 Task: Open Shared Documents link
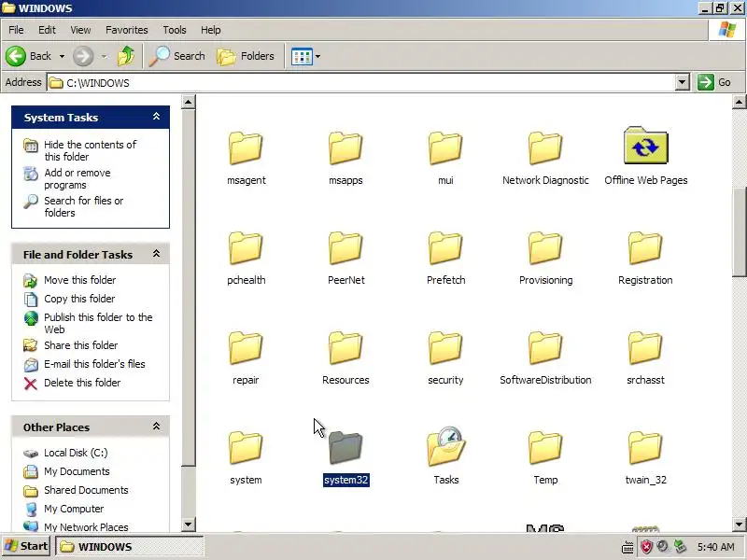click(x=86, y=490)
